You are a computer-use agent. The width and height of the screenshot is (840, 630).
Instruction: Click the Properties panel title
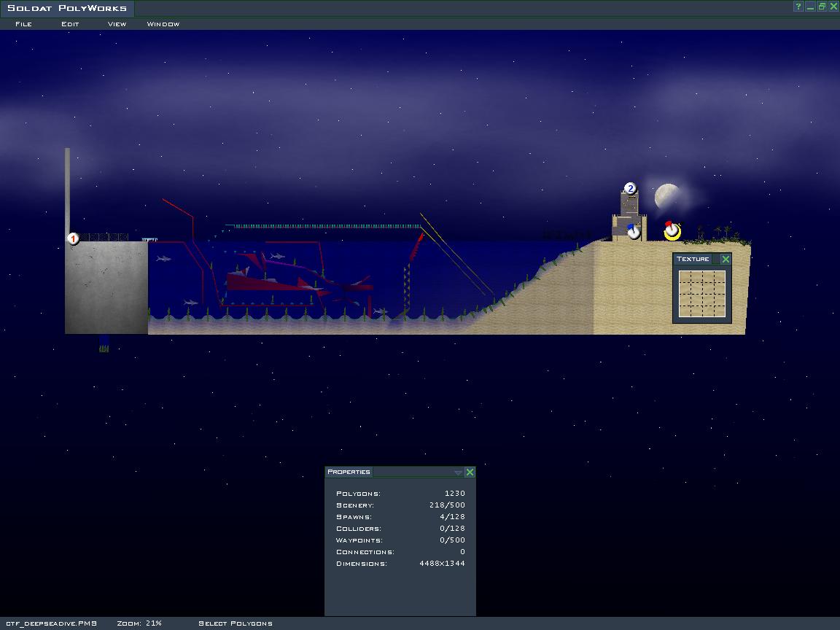[349, 472]
